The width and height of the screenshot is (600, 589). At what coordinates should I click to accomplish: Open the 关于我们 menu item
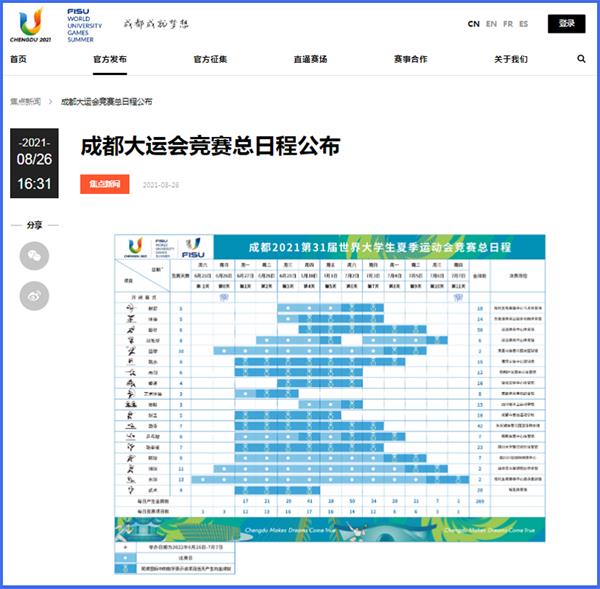pos(510,60)
